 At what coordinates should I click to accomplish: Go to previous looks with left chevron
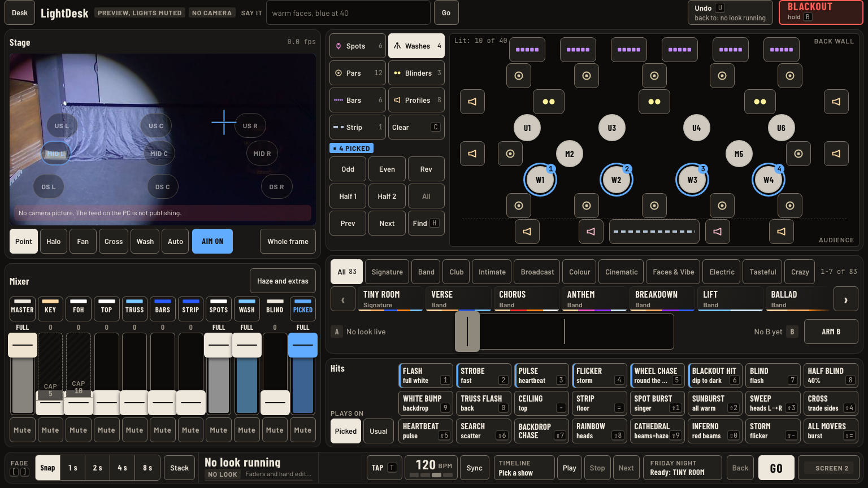tap(343, 300)
